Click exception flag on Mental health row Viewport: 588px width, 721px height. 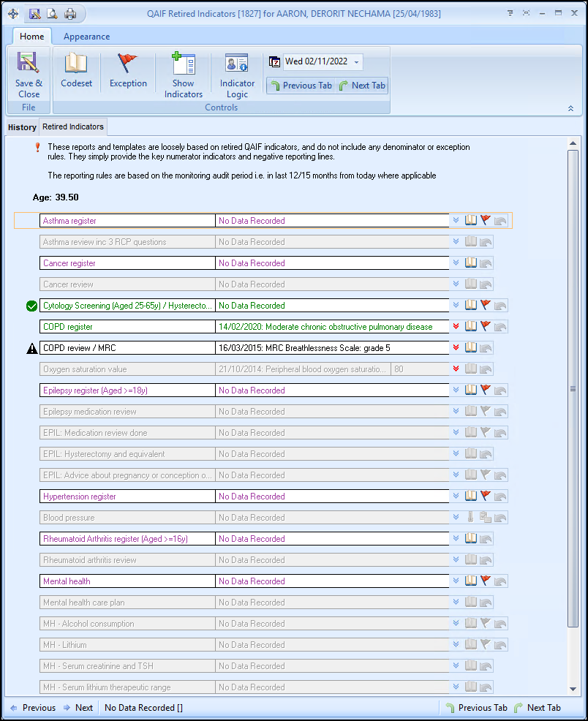[x=486, y=581]
